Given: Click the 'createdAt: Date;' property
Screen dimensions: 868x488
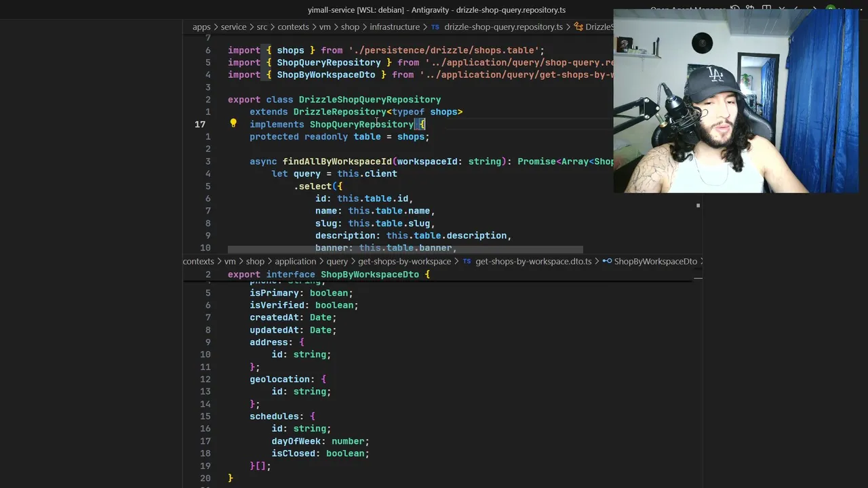Looking at the screenshot, I should (x=293, y=317).
